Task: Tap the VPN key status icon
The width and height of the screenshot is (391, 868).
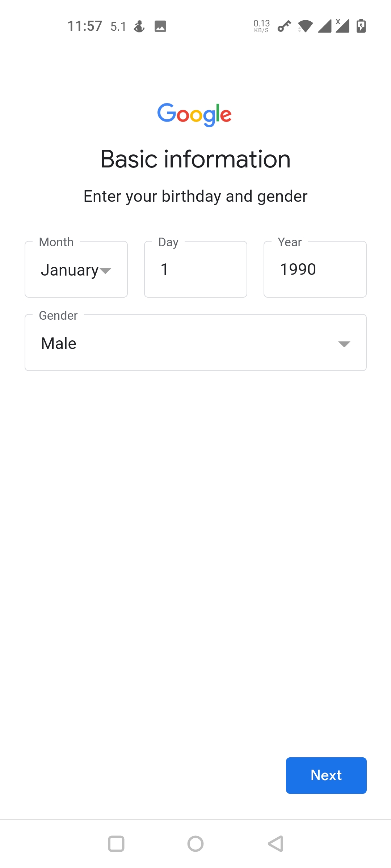Action: 284,26
